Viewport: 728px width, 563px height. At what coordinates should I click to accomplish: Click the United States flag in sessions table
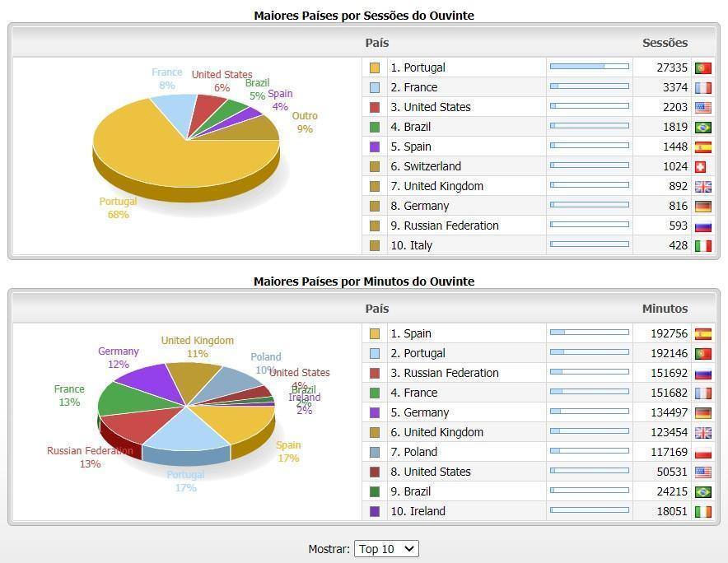702,108
